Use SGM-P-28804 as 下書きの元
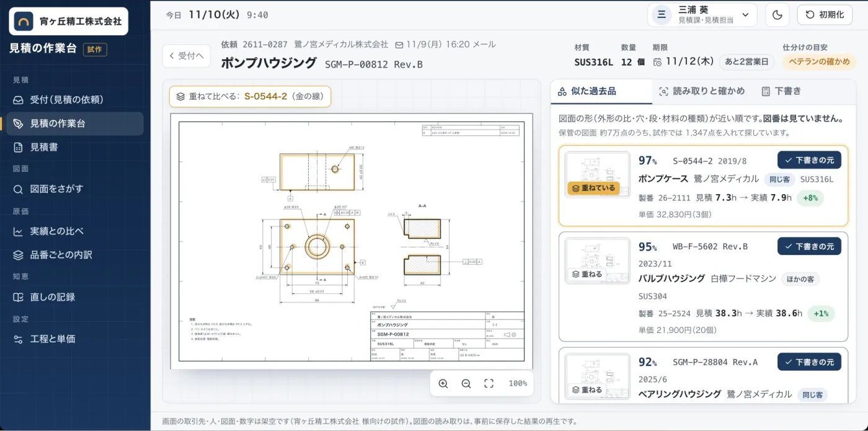This screenshot has height=431, width=868. 809,362
